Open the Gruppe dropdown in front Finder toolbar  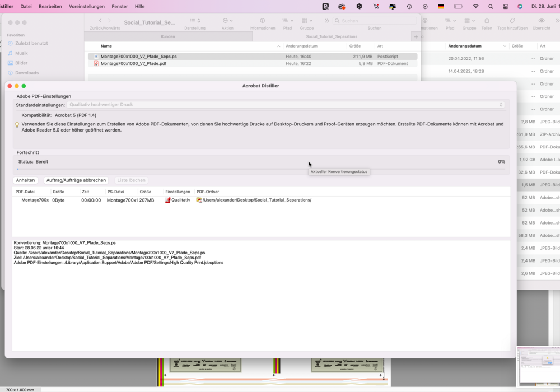click(x=307, y=21)
